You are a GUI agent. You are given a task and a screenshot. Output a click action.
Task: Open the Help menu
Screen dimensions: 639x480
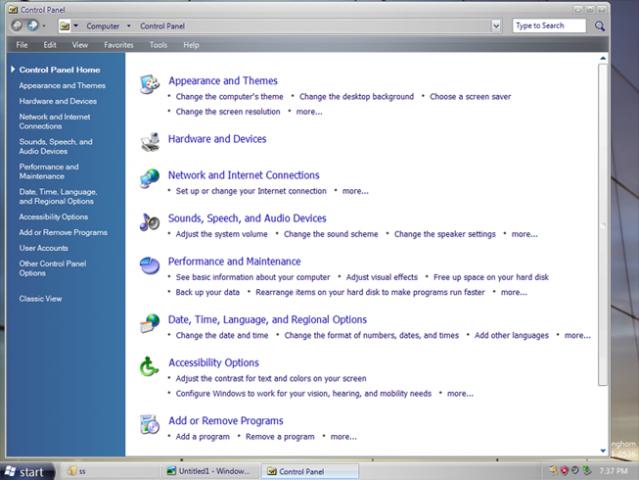pyautogui.click(x=191, y=45)
